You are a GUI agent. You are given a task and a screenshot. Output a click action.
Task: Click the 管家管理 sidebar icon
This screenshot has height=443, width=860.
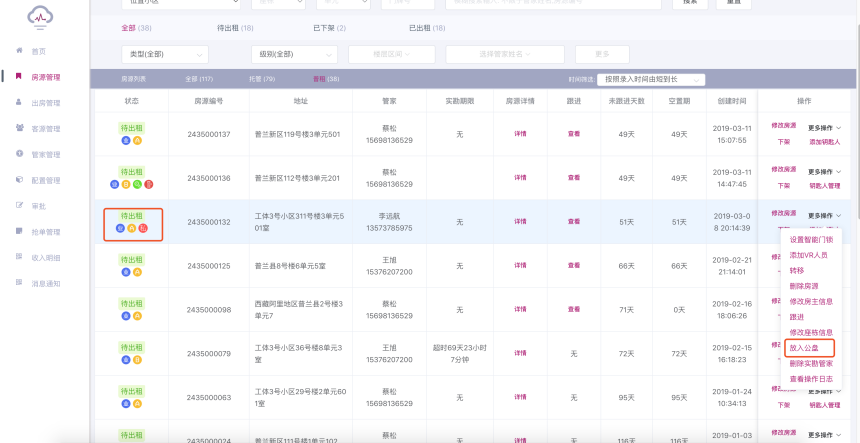(x=19, y=154)
